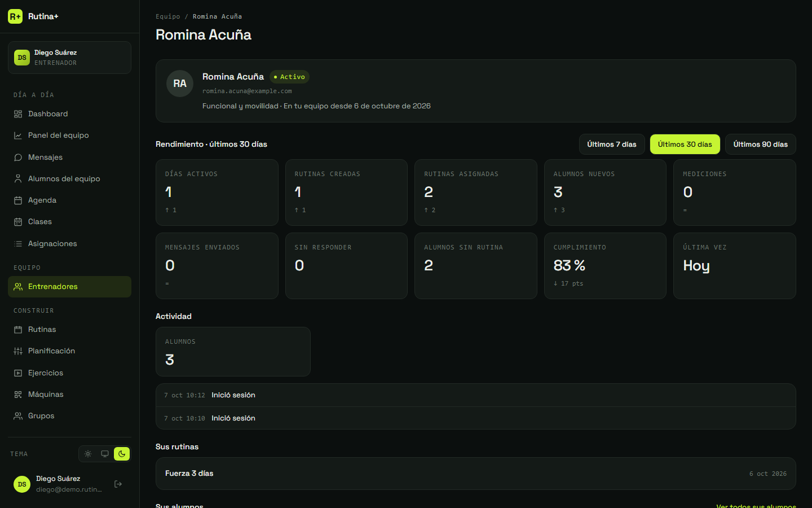Click the Máquinas sidebar icon

pos(18,395)
